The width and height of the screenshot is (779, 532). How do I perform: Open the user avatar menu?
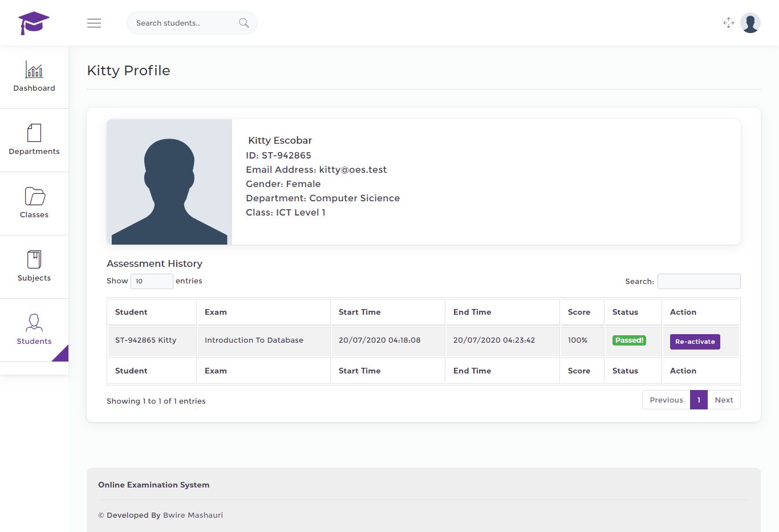(750, 23)
